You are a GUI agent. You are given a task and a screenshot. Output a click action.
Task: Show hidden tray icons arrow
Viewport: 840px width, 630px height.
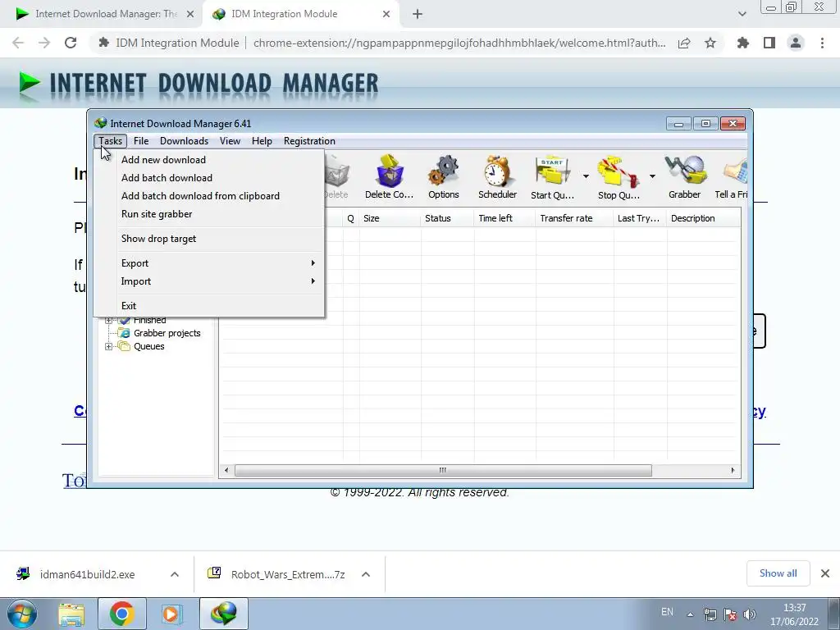690,614
